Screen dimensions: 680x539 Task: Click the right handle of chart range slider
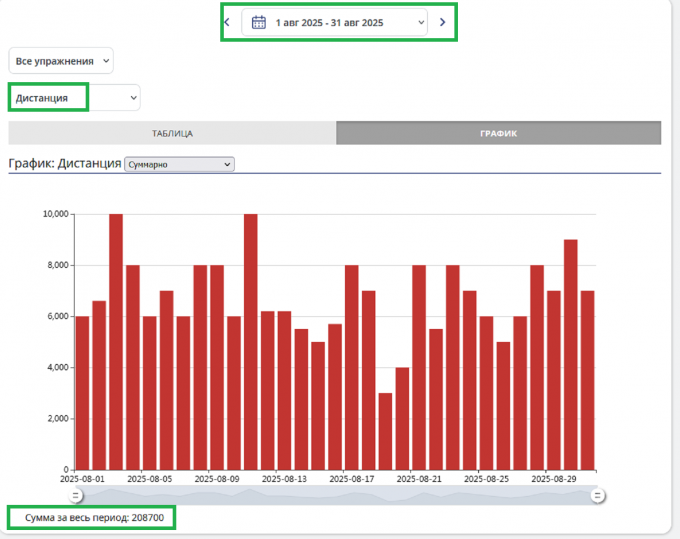click(x=597, y=496)
